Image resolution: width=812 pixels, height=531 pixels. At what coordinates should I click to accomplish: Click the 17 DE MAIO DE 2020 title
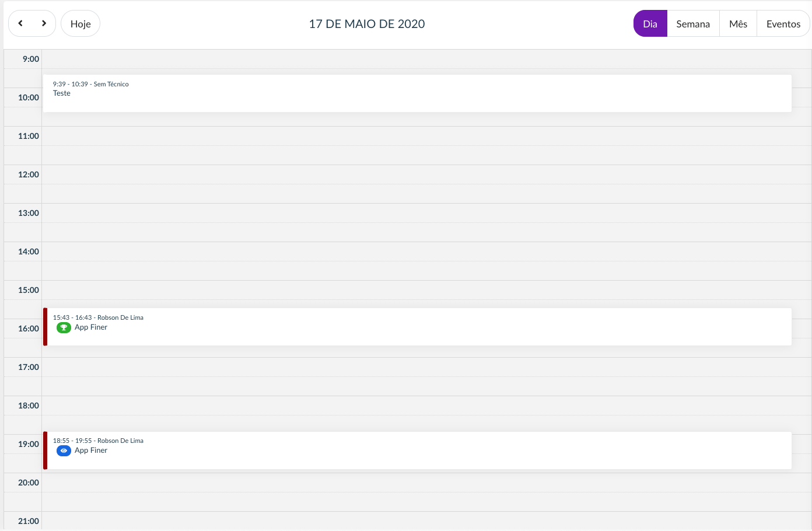pyautogui.click(x=366, y=24)
